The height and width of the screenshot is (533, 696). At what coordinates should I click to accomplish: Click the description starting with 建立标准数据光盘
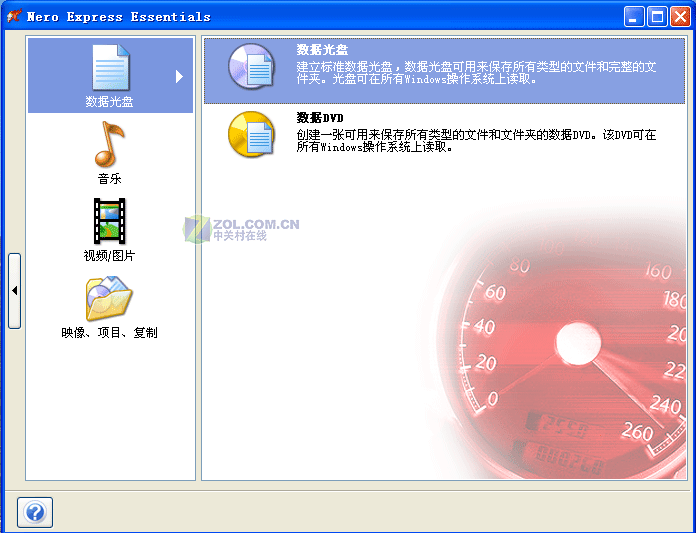pos(476,73)
